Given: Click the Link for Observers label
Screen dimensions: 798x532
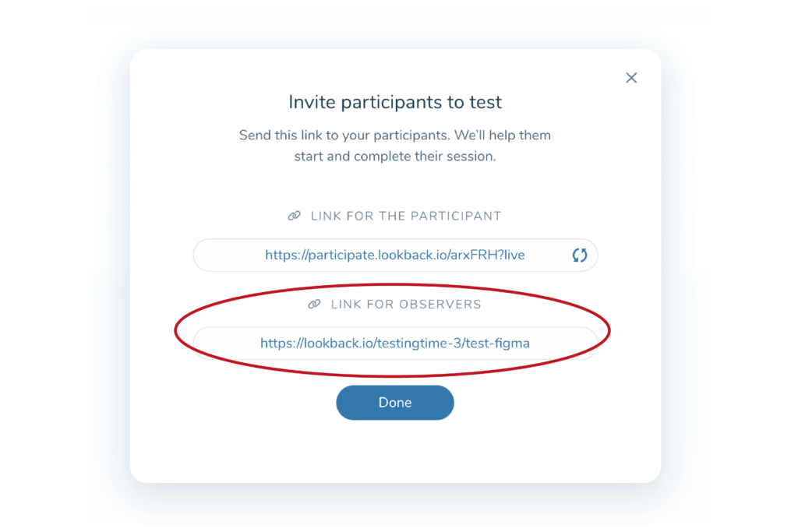Looking at the screenshot, I should (405, 304).
